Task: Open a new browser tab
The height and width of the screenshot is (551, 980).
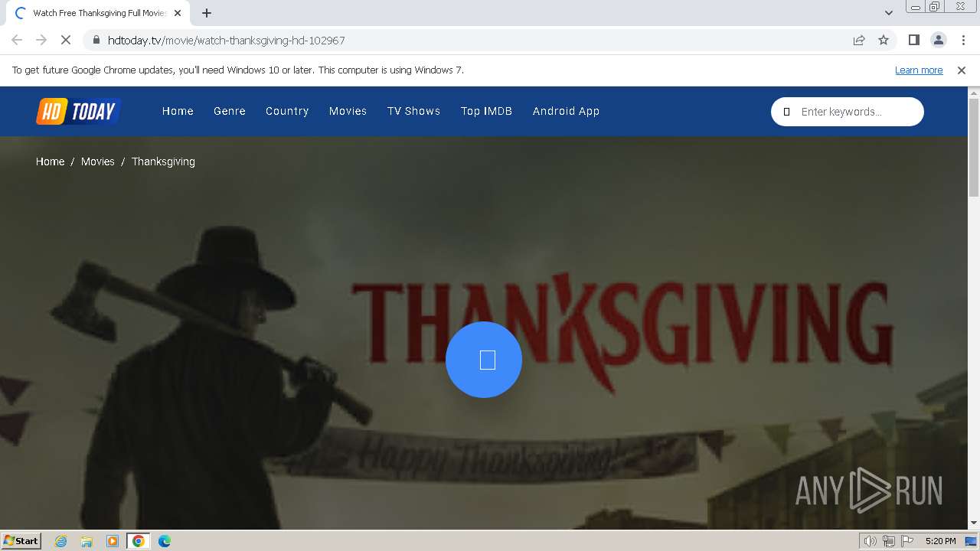Action: click(207, 13)
